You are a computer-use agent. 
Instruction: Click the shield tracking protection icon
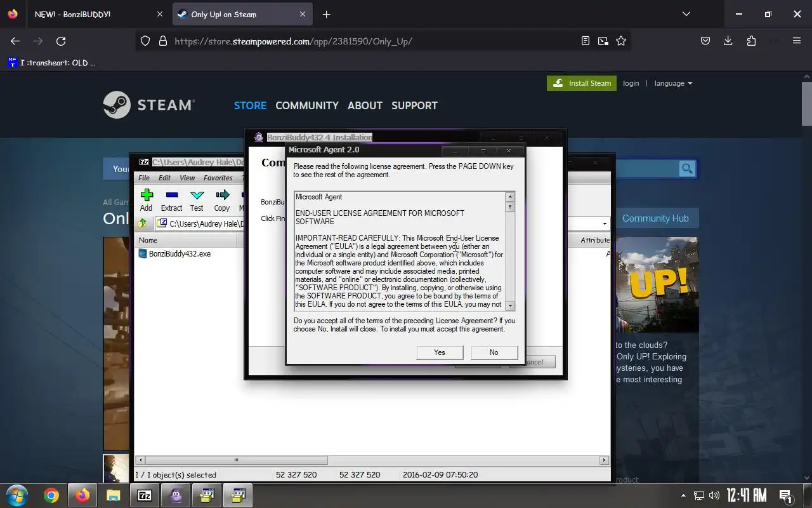coord(145,41)
